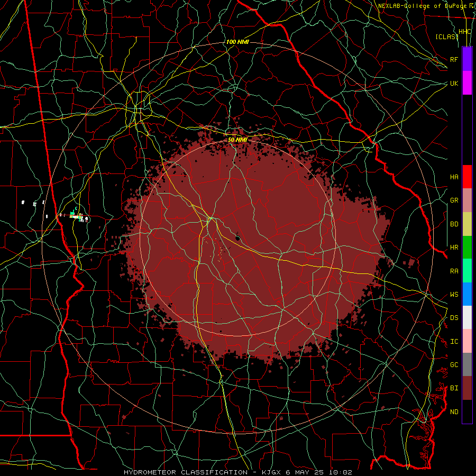Viewport: 476px width, 476px height.
Task: Click the GR salmon color swatch
Action: pyautogui.click(x=467, y=200)
